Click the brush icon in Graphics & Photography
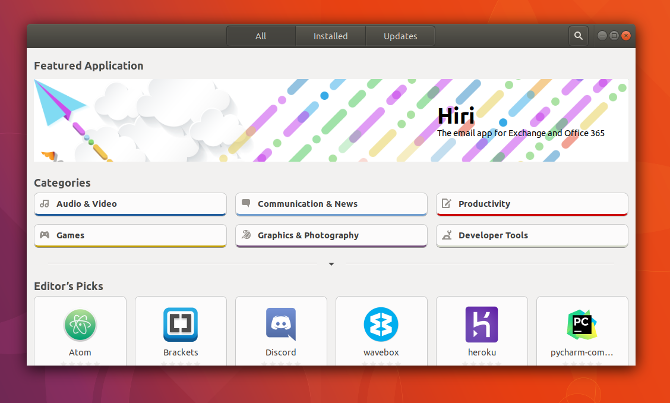The height and width of the screenshot is (403, 670). pyautogui.click(x=246, y=235)
